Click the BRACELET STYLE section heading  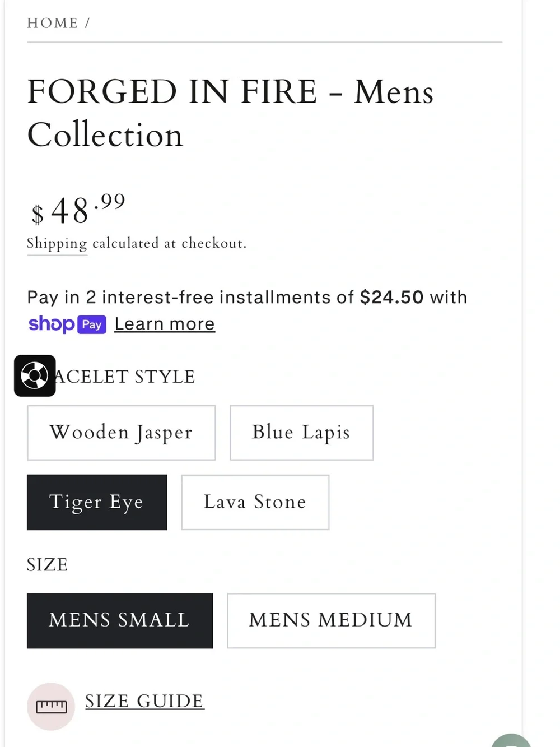coord(111,377)
